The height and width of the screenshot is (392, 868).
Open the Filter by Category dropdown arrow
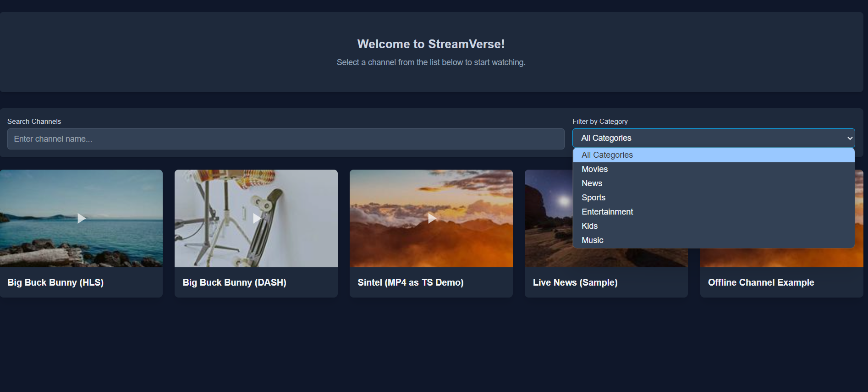(849, 138)
